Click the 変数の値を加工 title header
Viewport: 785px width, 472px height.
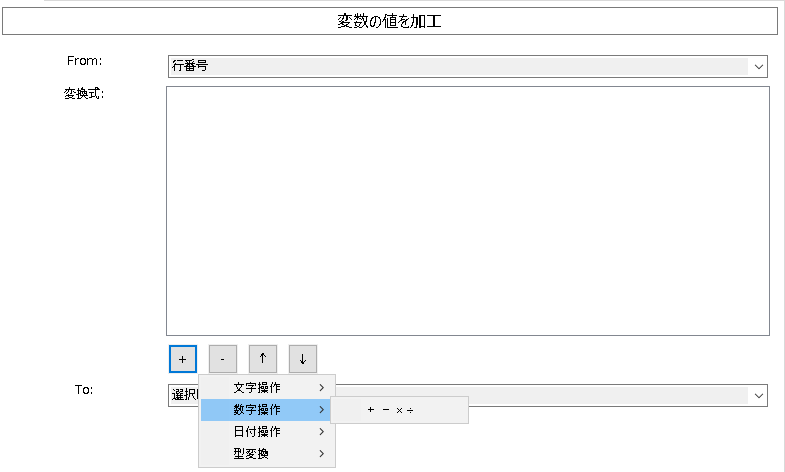coord(390,22)
